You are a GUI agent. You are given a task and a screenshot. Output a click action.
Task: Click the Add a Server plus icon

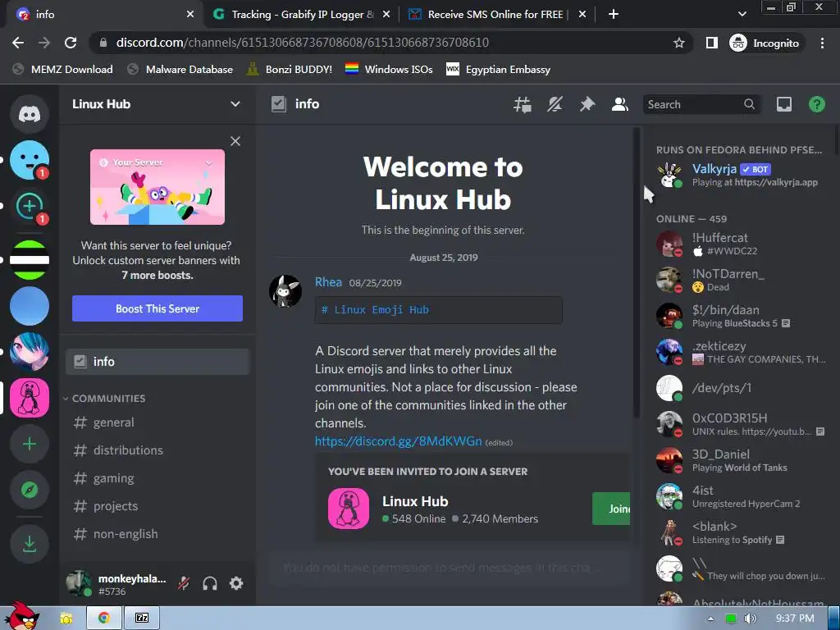click(x=30, y=444)
